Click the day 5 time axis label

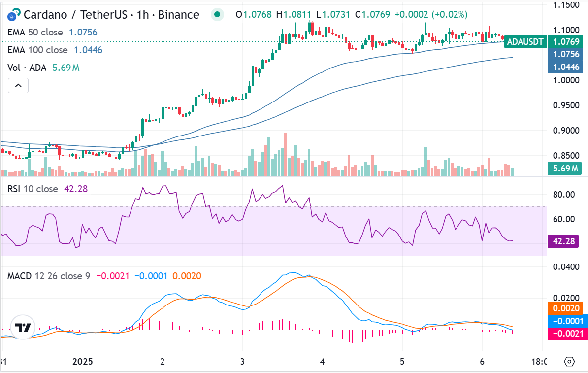click(x=402, y=361)
